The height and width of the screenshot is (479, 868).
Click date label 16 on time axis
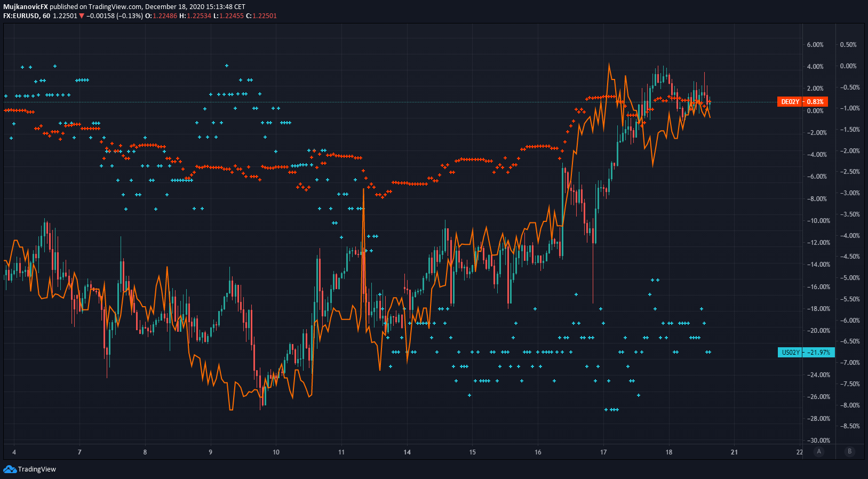[x=538, y=452]
